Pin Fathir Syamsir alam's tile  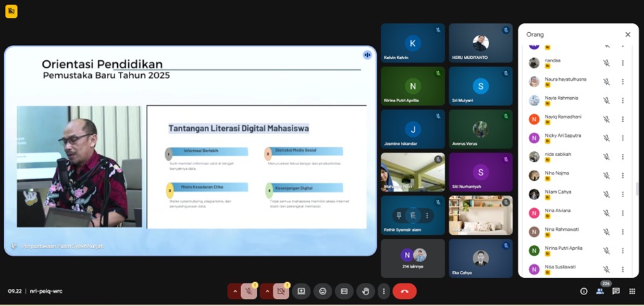pyautogui.click(x=398, y=215)
